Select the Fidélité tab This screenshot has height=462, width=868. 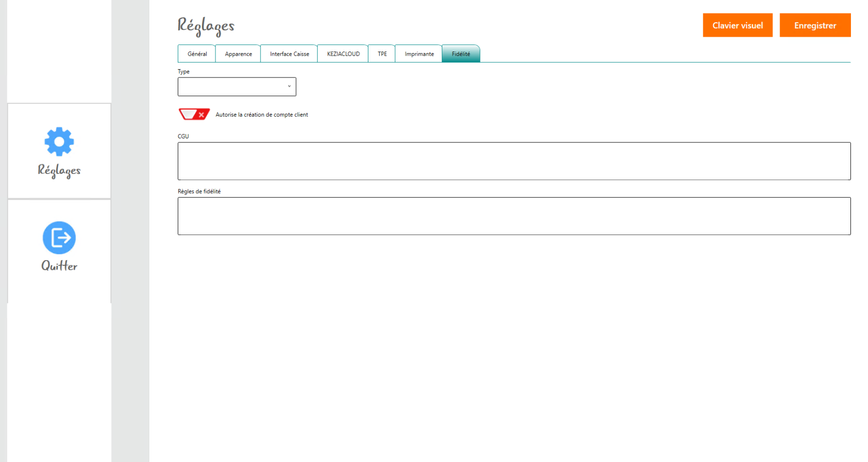tap(461, 54)
